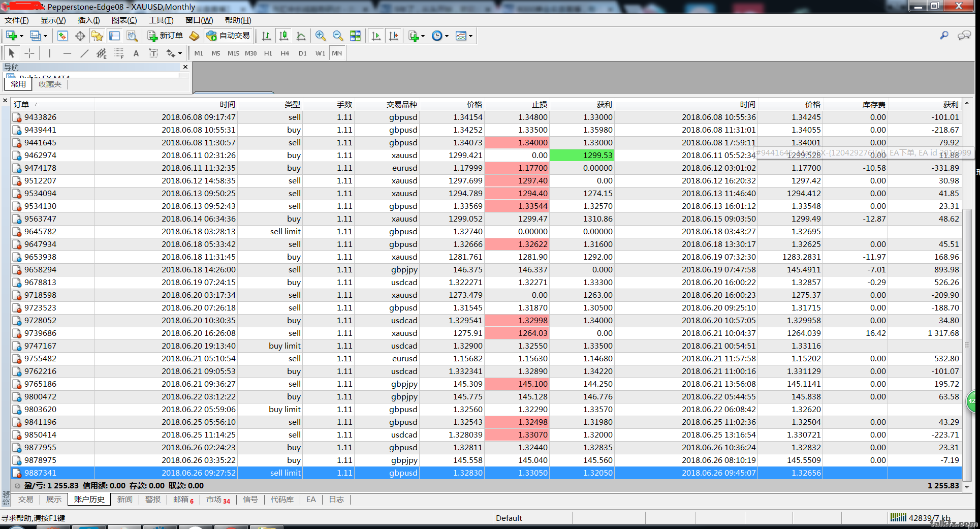Select the vertical line drawing tool
The height and width of the screenshot is (529, 980).
coord(49,53)
